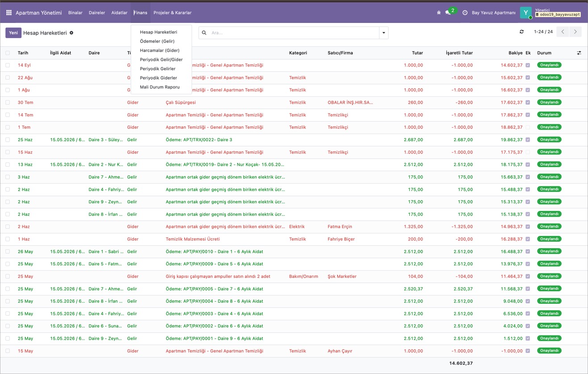Screen dimensions: 588x374
Task: Click the debug bug icon in navbar
Action: coord(438,13)
